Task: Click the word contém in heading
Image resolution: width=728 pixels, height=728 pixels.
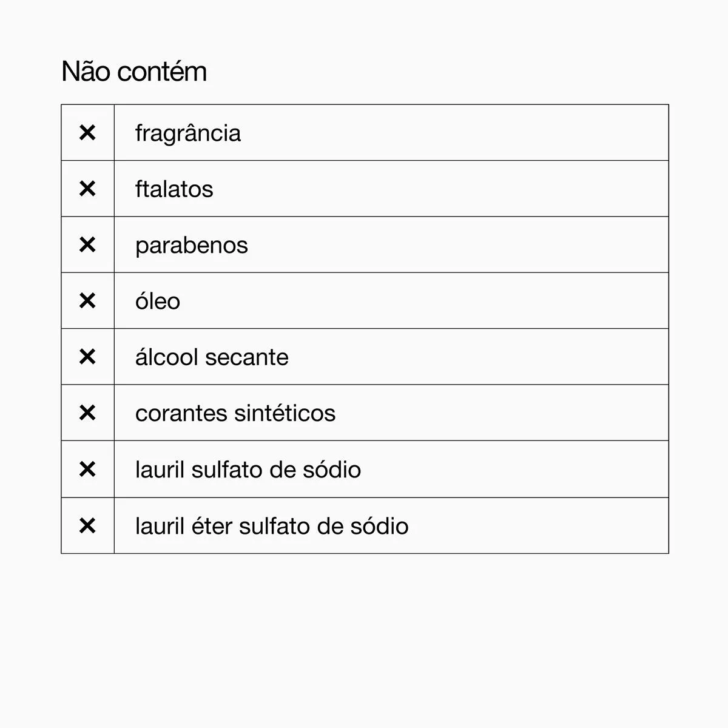Action: pyautogui.click(x=163, y=71)
